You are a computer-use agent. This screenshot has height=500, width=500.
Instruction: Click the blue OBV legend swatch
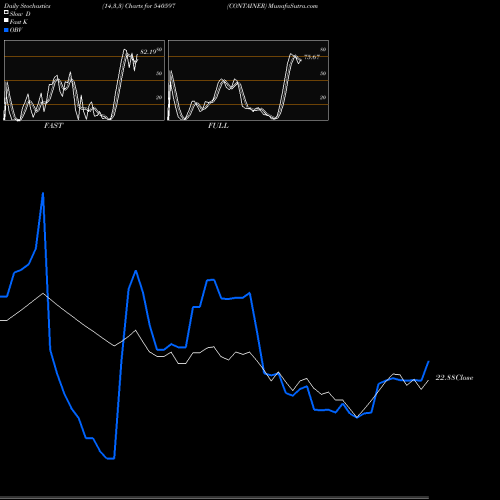coord(6,30)
